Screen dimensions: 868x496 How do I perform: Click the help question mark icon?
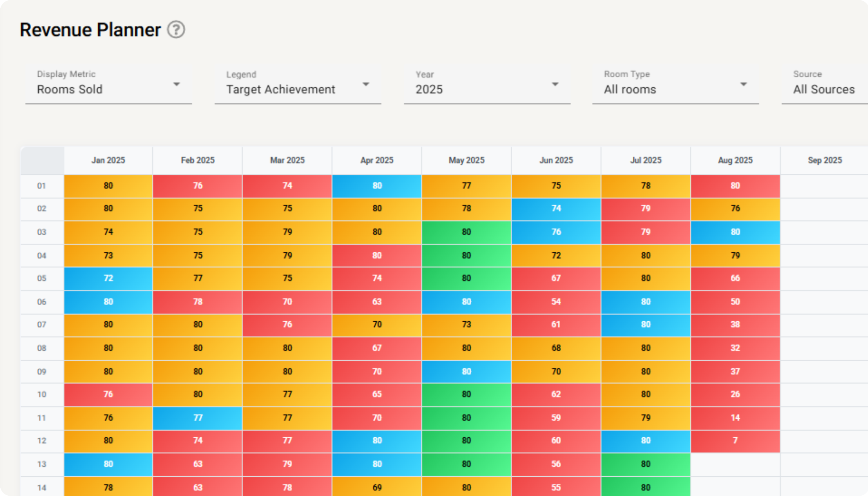click(176, 30)
